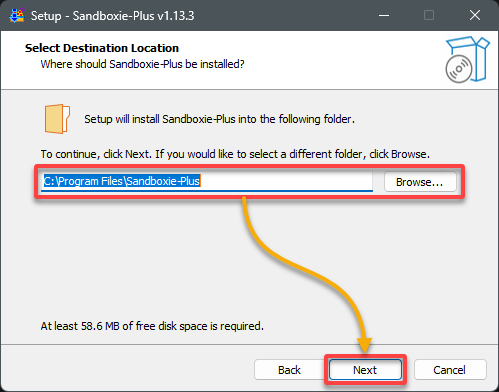The height and width of the screenshot is (392, 499).
Task: Cancel the Sandboxie-Plus setup
Action: pyautogui.click(x=450, y=370)
